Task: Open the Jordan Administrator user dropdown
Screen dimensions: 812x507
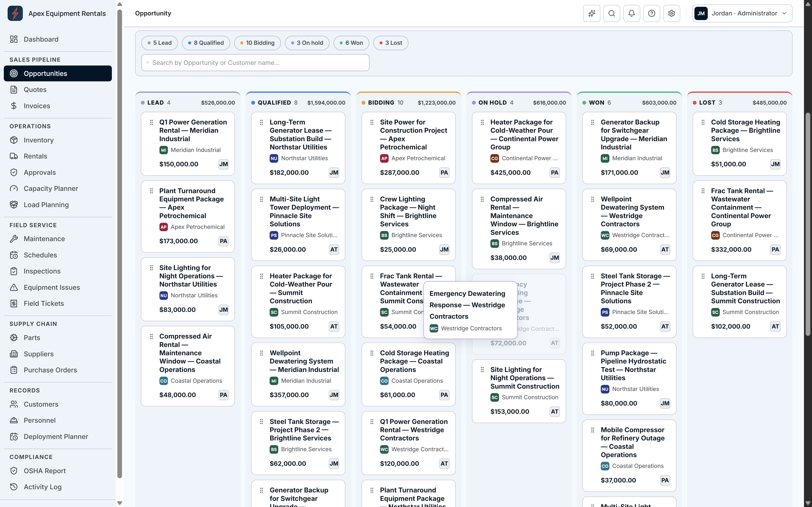Action: 742,13
